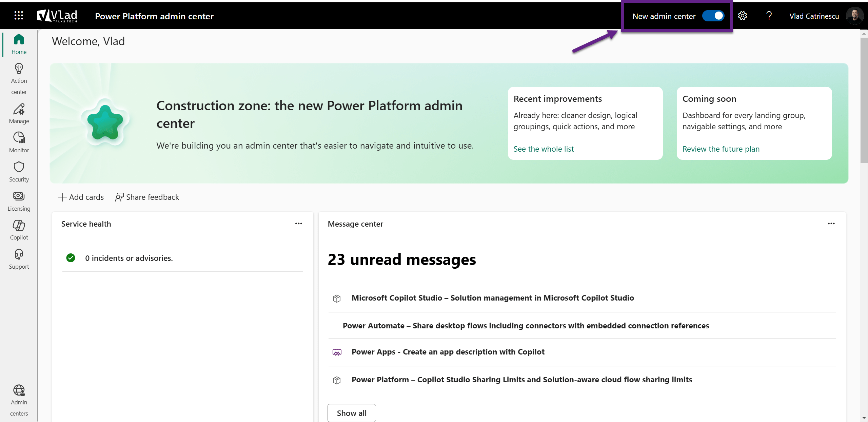The image size is (868, 422).
Task: Click Review the future plan link
Action: [721, 149]
